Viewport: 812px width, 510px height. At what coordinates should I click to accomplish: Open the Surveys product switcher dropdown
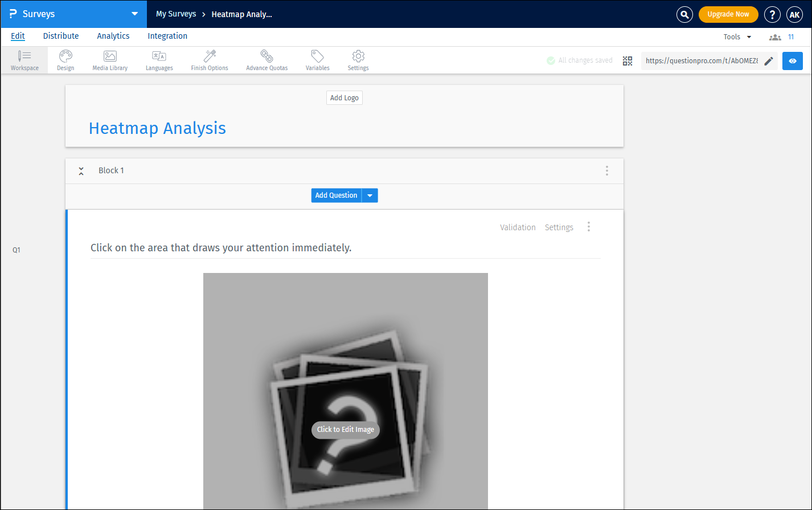(x=134, y=14)
